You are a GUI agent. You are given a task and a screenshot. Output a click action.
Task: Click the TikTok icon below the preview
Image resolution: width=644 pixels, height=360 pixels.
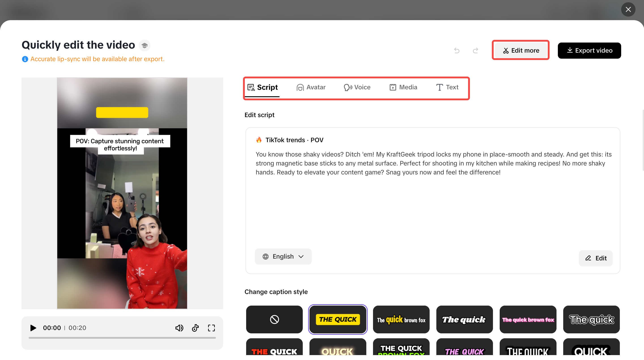point(195,328)
